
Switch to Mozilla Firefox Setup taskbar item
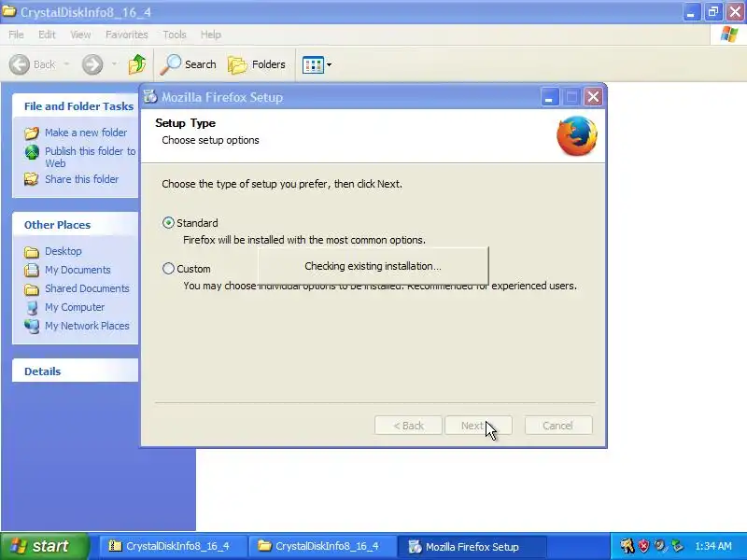472,547
